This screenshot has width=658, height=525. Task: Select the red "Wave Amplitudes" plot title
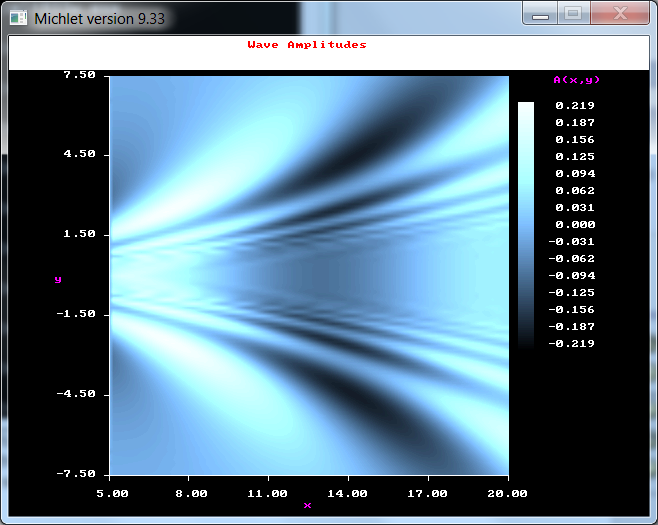[x=307, y=45]
